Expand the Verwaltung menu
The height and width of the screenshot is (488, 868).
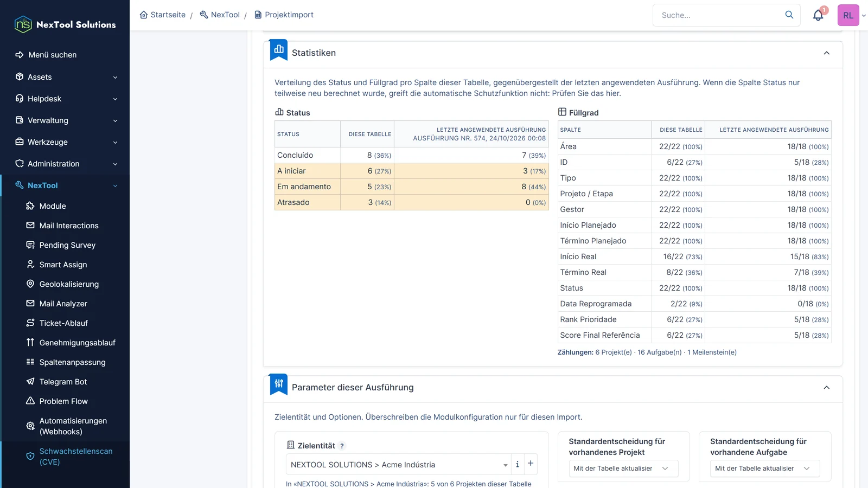pos(65,120)
